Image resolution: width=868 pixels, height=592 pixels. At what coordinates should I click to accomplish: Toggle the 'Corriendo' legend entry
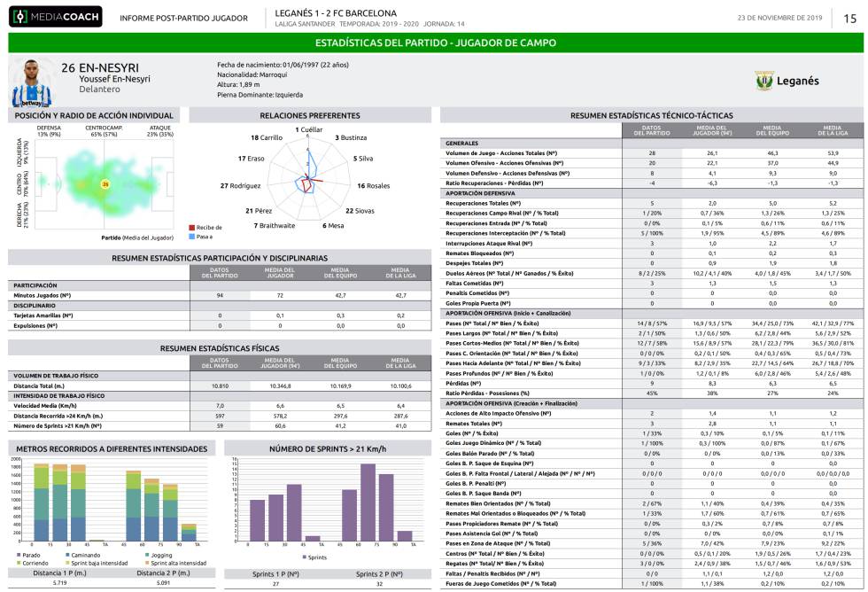[19, 562]
